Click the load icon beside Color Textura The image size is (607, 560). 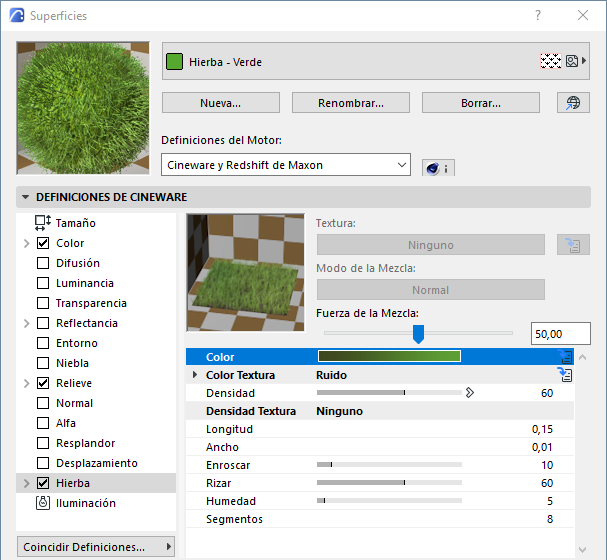point(565,375)
